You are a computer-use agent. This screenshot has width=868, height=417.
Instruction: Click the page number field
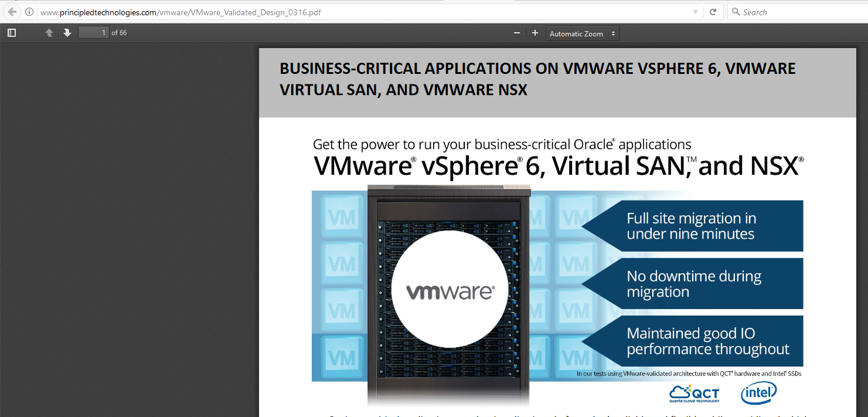click(x=94, y=33)
